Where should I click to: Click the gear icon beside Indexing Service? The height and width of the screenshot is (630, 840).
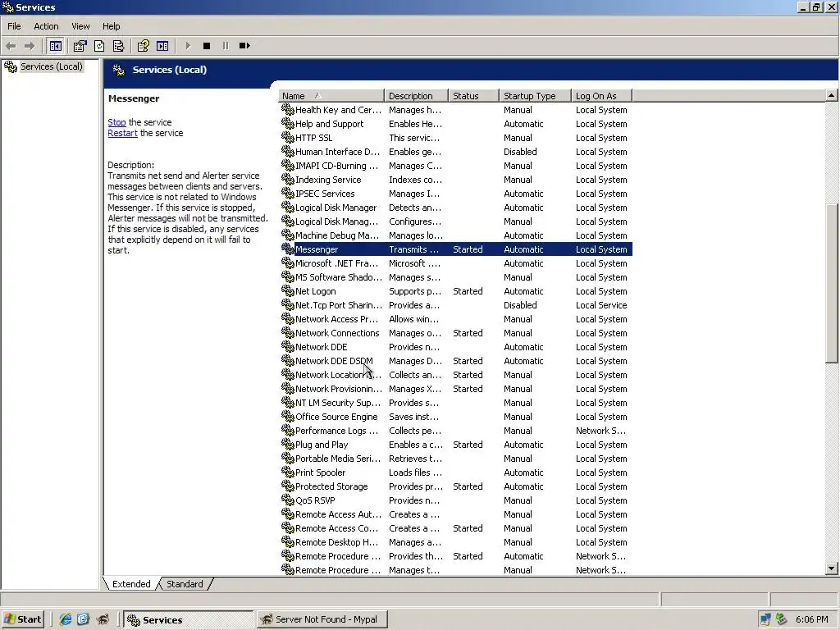coord(288,180)
